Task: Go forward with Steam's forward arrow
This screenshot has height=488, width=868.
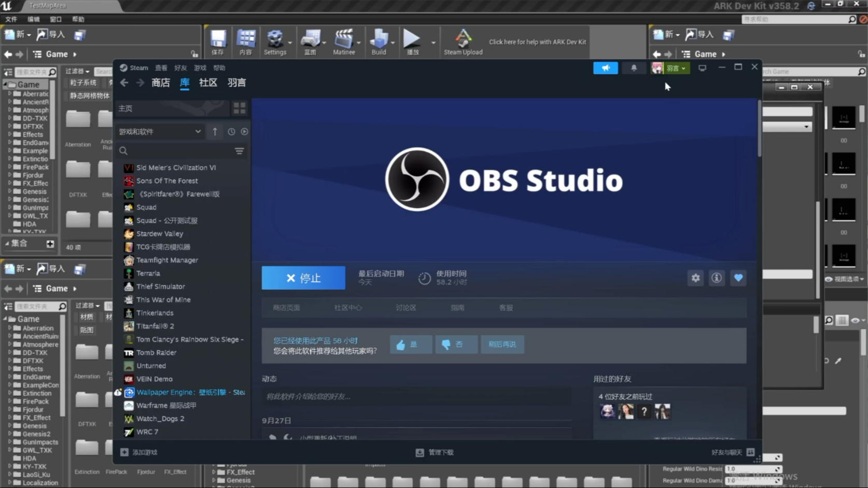Action: pos(141,83)
